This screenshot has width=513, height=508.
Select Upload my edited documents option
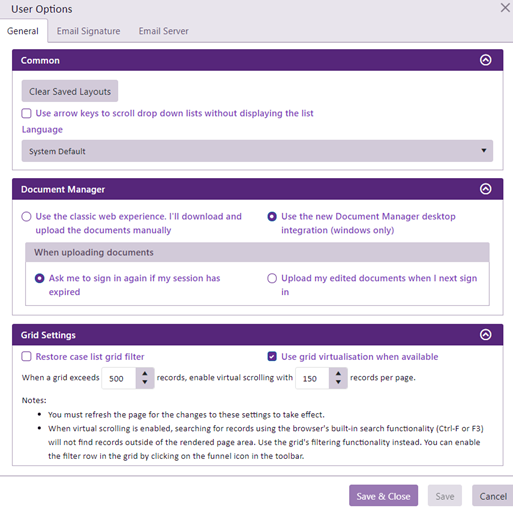pos(272,278)
